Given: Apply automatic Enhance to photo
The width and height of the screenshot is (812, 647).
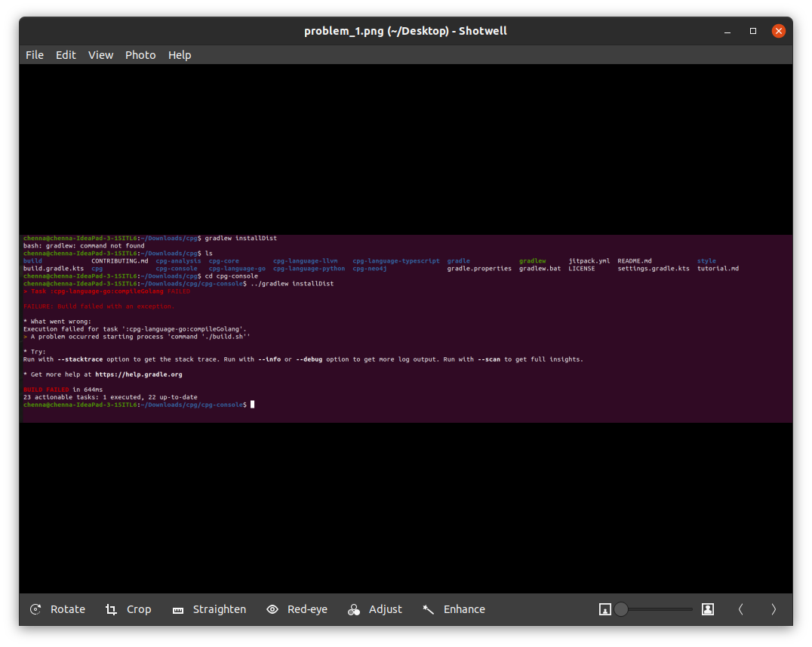Looking at the screenshot, I should pos(454,609).
